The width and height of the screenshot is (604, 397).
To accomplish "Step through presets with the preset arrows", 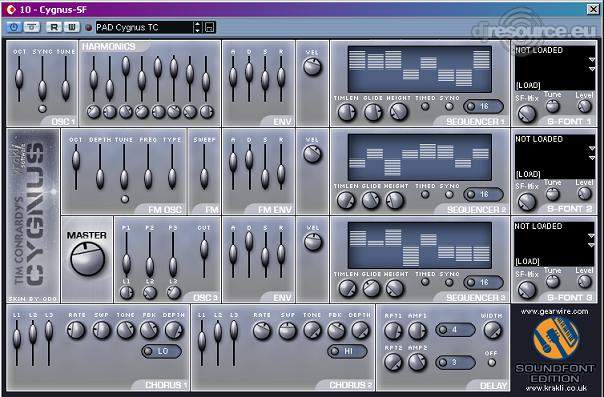I will pos(198,27).
